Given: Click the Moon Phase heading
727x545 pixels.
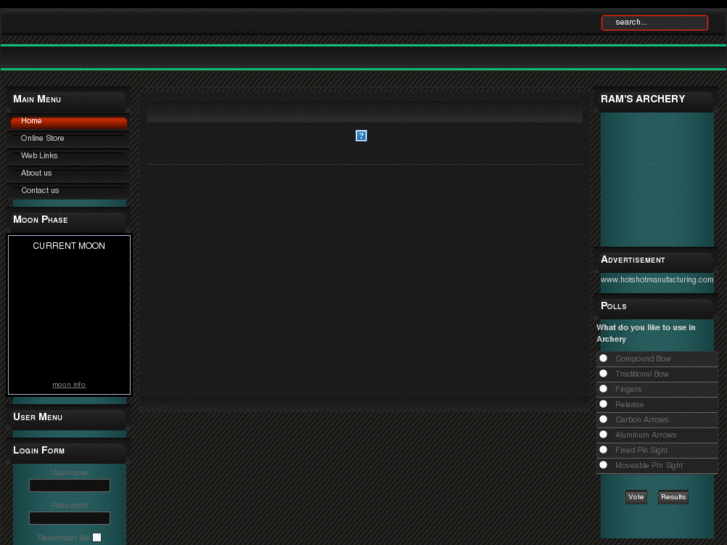Looking at the screenshot, I should (40, 219).
